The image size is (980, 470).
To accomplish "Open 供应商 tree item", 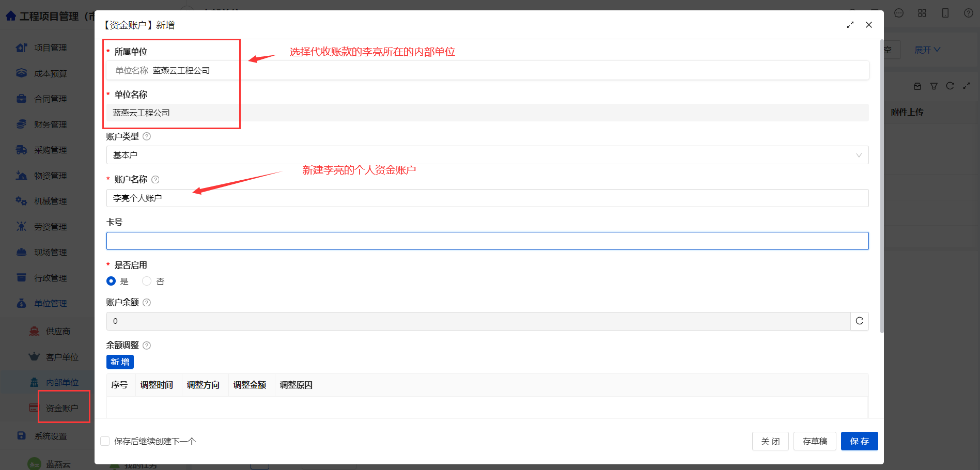I will pos(58,332).
